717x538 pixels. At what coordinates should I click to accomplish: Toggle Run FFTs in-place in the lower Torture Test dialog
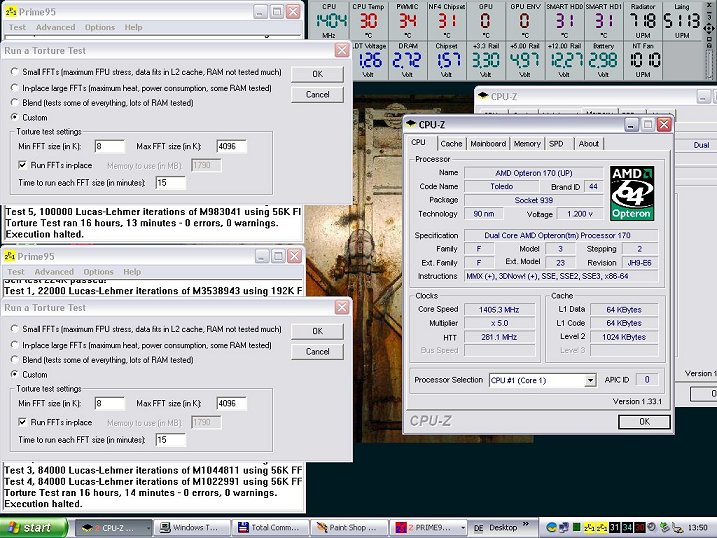pos(22,422)
